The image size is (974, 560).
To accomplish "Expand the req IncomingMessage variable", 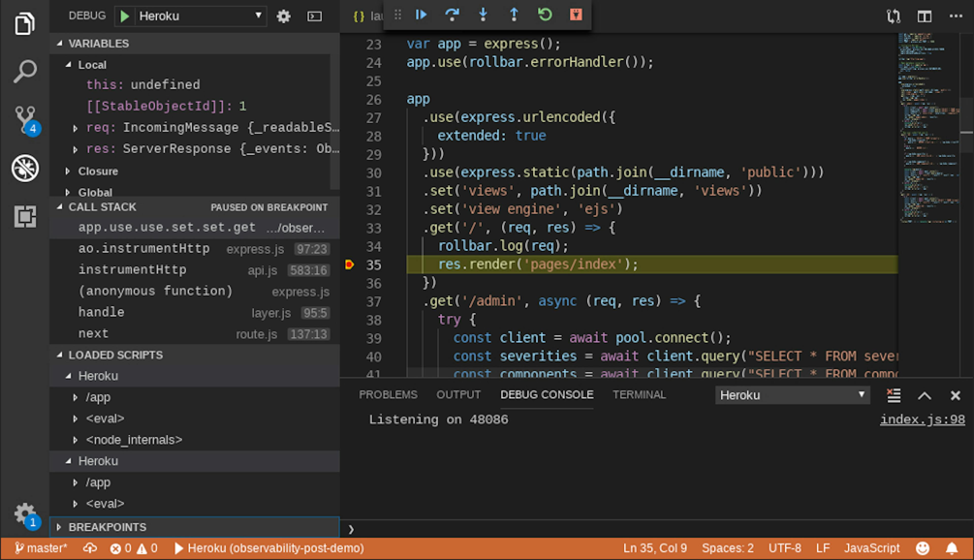I will click(75, 128).
